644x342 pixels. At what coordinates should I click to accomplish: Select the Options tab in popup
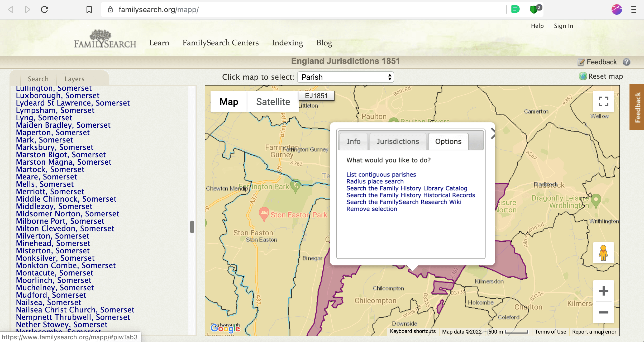pos(448,141)
